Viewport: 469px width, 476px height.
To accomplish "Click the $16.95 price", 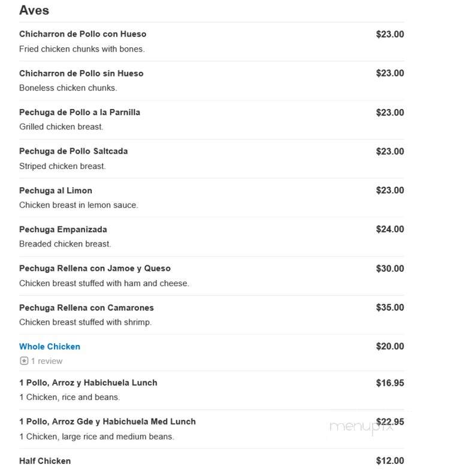I will (x=390, y=383).
